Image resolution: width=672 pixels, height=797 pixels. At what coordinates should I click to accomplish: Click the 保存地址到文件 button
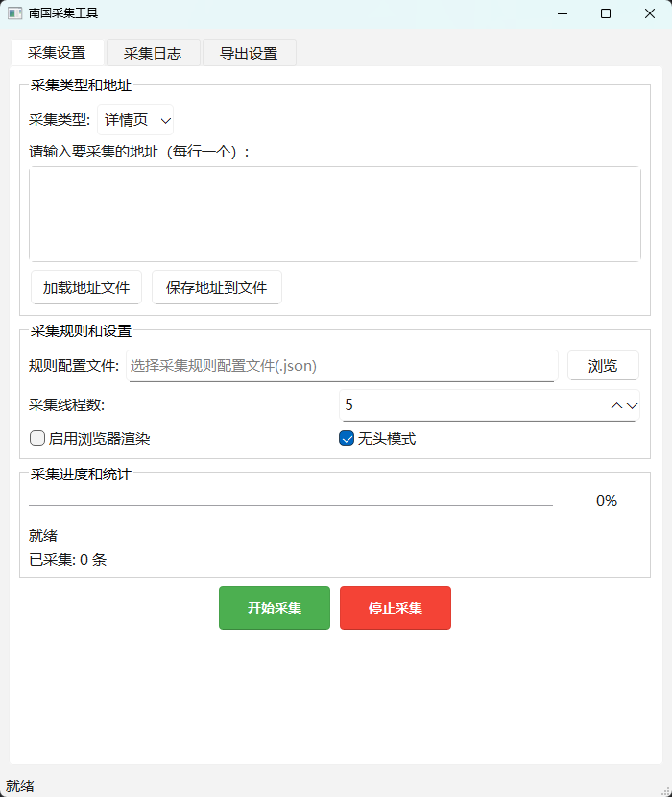click(217, 288)
